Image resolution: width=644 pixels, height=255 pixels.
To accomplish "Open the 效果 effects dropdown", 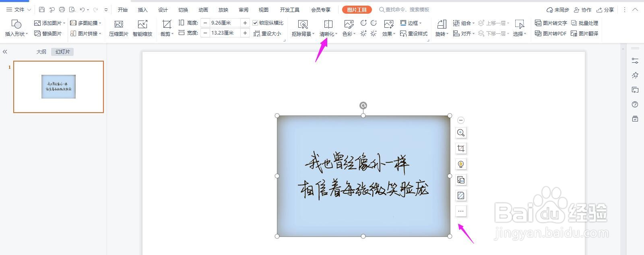I will point(389,28).
